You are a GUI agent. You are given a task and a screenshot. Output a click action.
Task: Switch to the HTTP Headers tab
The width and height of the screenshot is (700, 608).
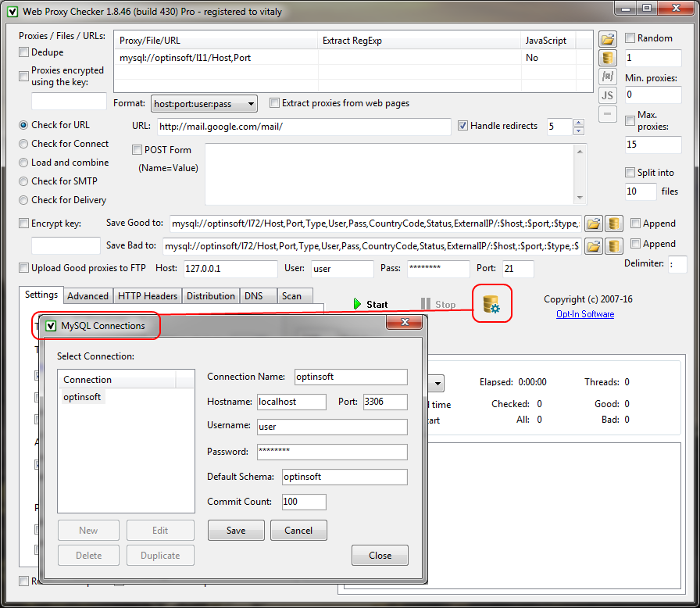click(x=148, y=296)
